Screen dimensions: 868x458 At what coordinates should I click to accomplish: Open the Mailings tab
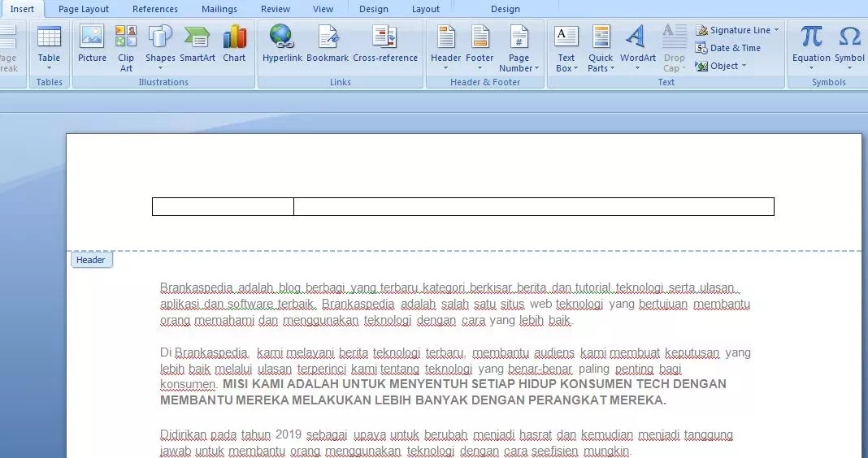pos(219,9)
